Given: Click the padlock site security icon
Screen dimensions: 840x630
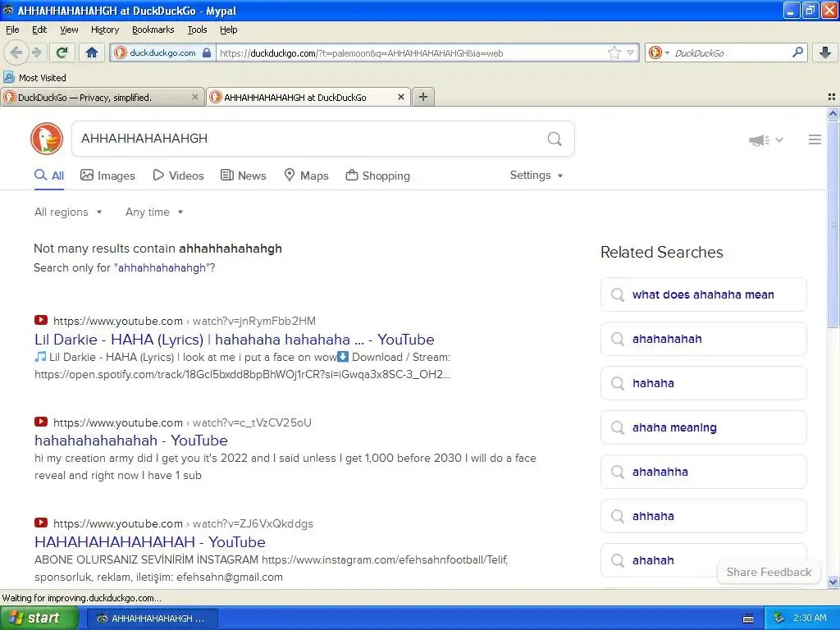Looking at the screenshot, I should point(207,52).
